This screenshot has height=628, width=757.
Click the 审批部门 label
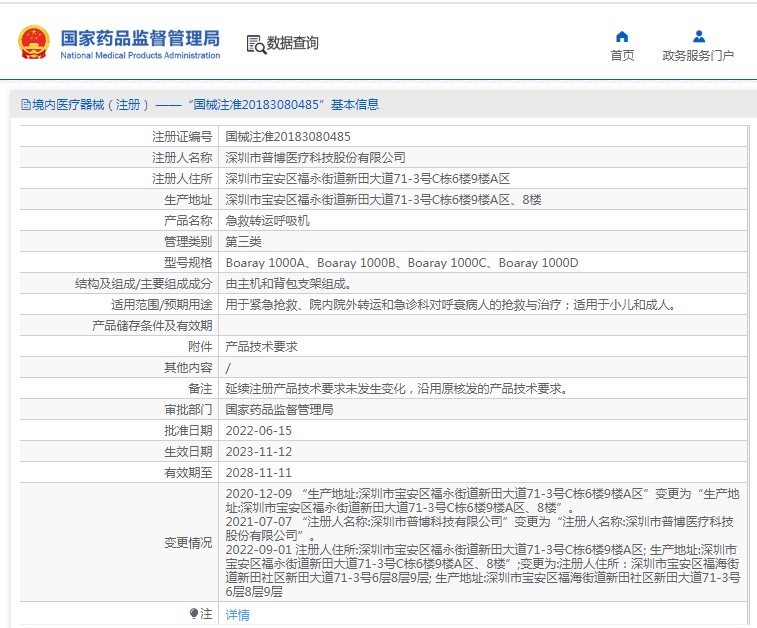click(x=188, y=409)
